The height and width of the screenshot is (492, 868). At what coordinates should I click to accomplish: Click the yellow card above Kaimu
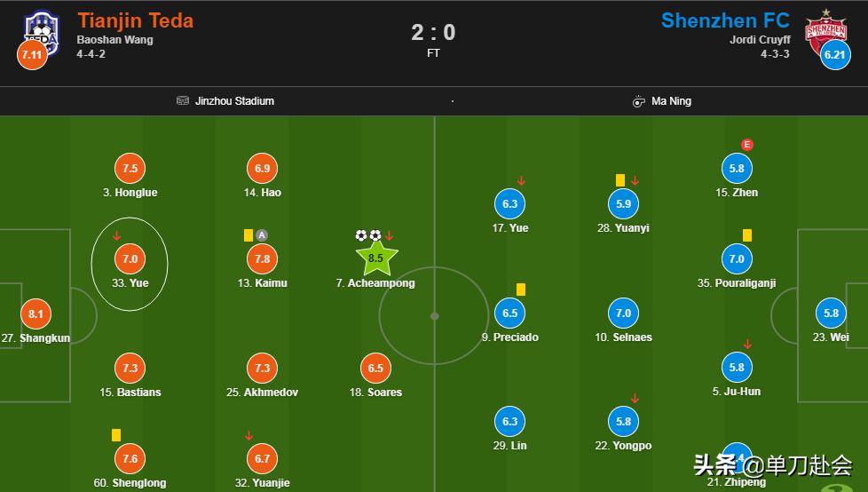tap(249, 235)
